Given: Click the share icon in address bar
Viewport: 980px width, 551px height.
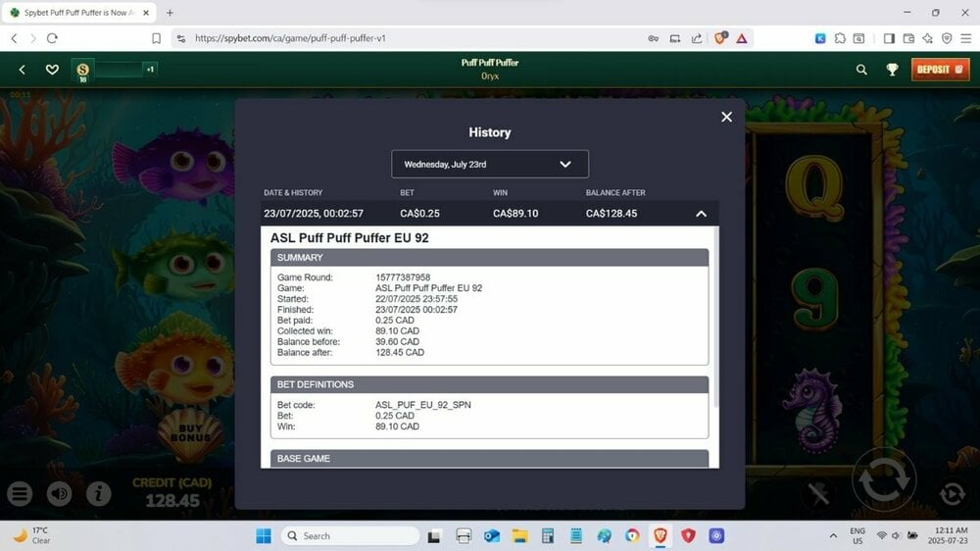Looking at the screenshot, I should pyautogui.click(x=696, y=38).
